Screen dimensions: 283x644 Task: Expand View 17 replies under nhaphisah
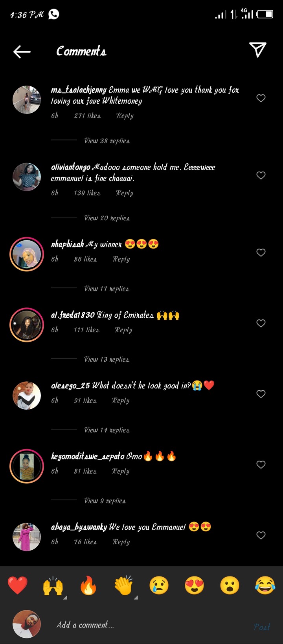[107, 289]
